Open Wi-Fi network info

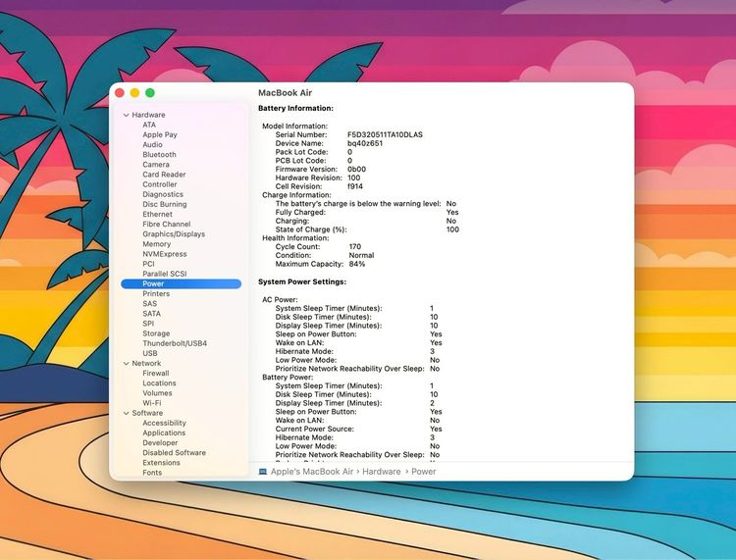tap(151, 403)
